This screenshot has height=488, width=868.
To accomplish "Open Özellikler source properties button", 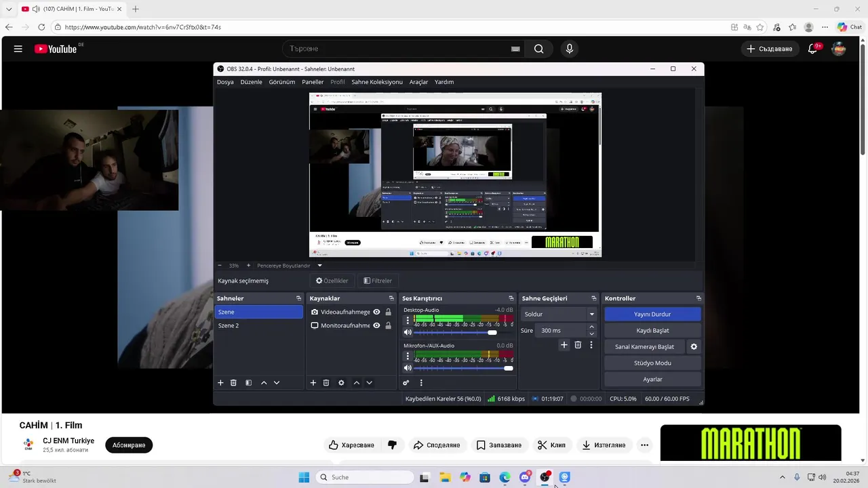I will click(x=332, y=281).
